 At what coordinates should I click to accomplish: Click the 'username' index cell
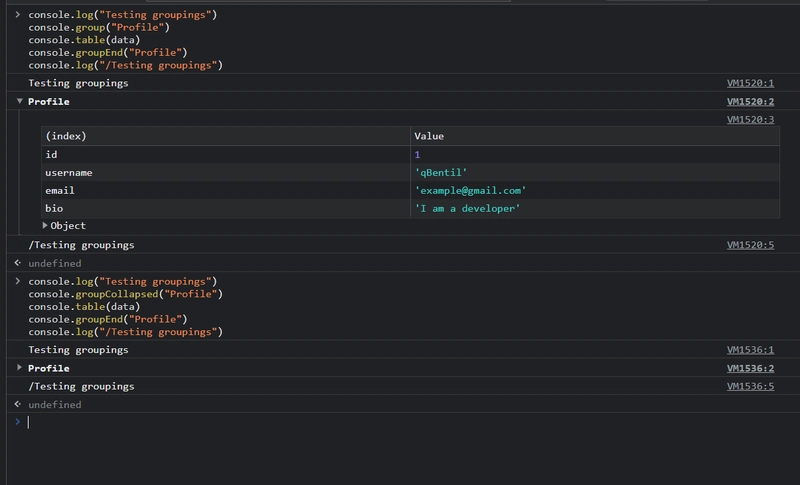point(226,172)
